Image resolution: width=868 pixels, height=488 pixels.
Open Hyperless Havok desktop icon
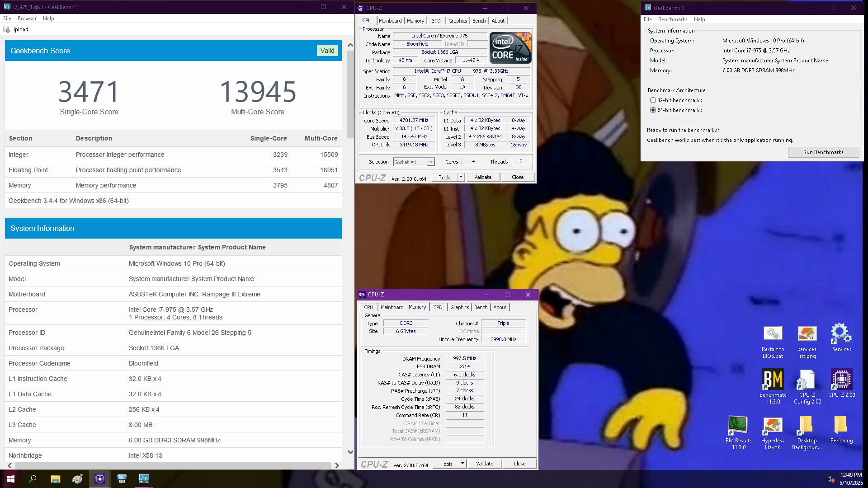point(773,432)
